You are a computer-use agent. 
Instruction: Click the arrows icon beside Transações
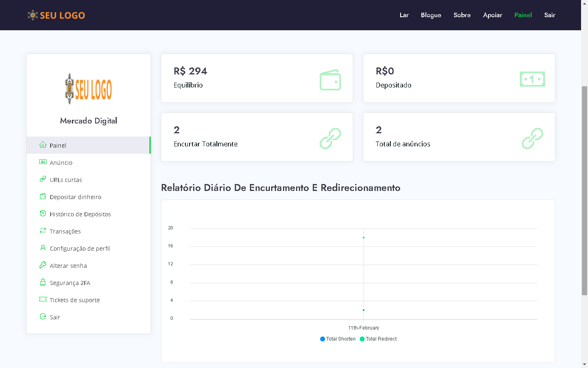click(43, 231)
